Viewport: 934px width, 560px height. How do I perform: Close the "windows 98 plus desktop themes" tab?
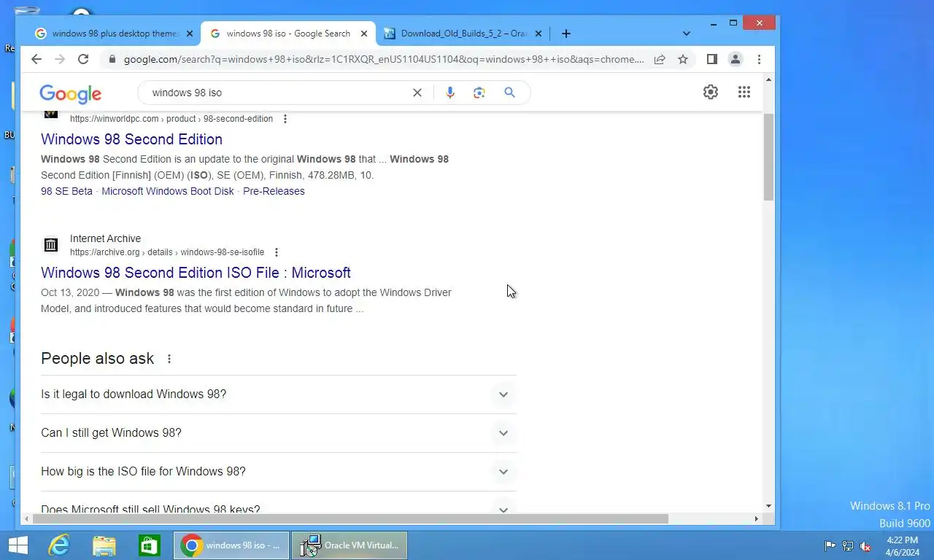tap(190, 34)
